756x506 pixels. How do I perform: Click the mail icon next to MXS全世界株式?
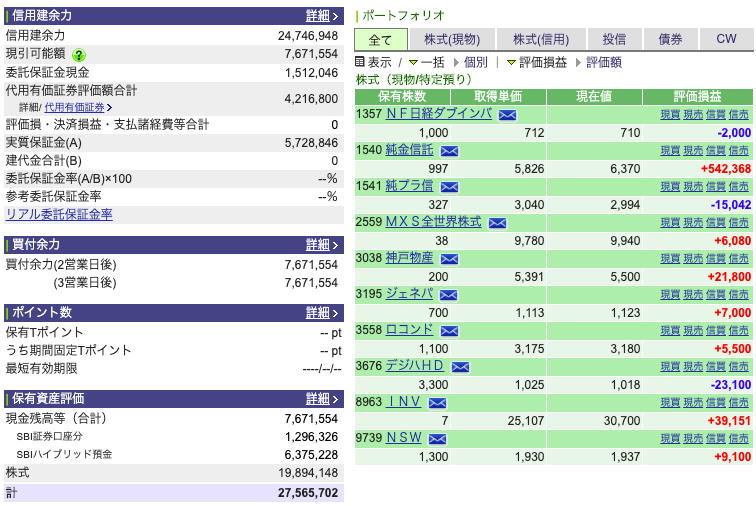(497, 223)
